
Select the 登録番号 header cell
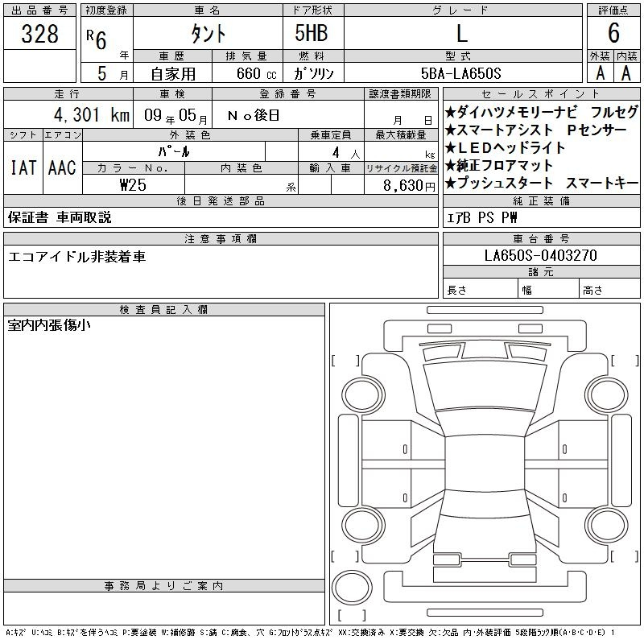pos(288,93)
